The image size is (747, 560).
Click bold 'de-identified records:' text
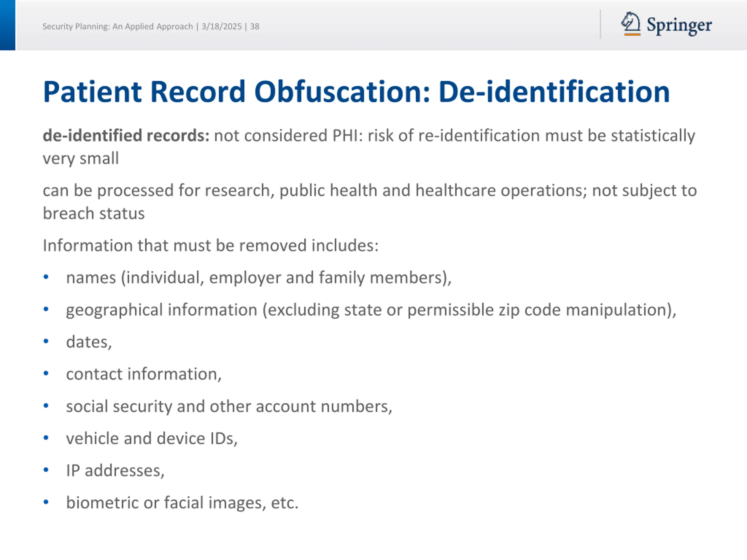click(126, 136)
